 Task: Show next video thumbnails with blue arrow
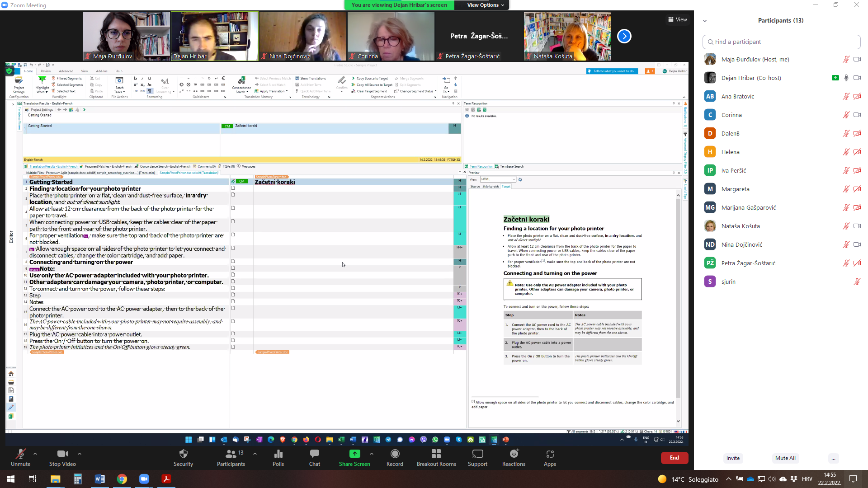624,36
